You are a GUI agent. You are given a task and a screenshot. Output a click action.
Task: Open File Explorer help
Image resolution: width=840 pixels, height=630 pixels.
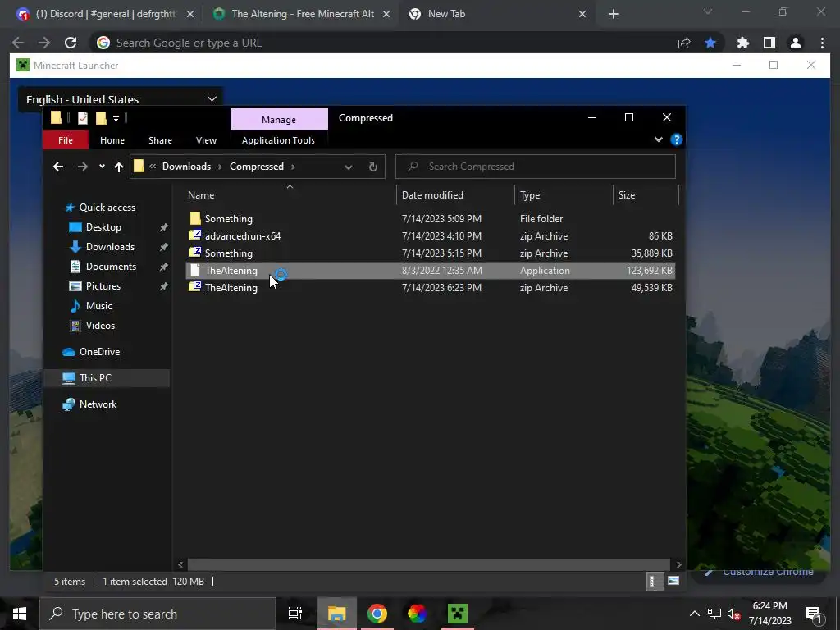676,139
